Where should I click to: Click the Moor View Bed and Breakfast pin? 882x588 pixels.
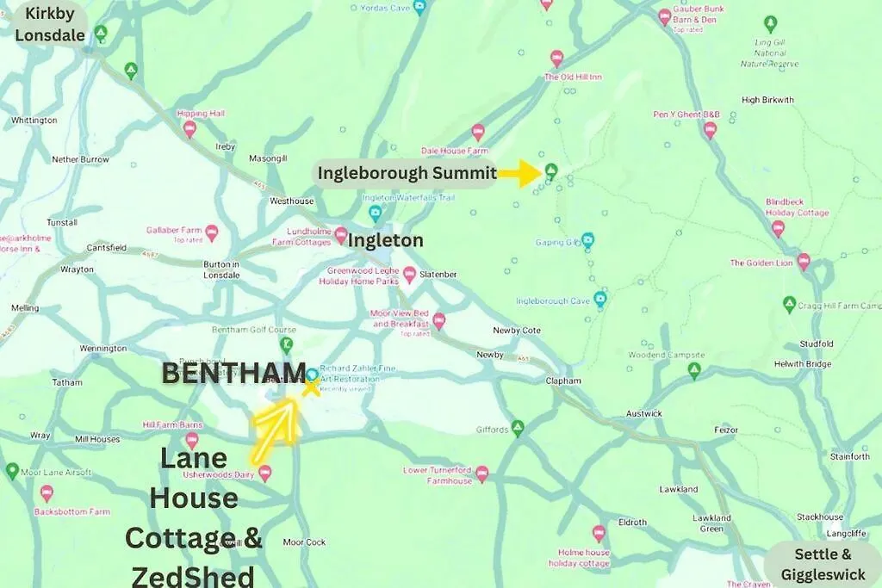(x=438, y=321)
